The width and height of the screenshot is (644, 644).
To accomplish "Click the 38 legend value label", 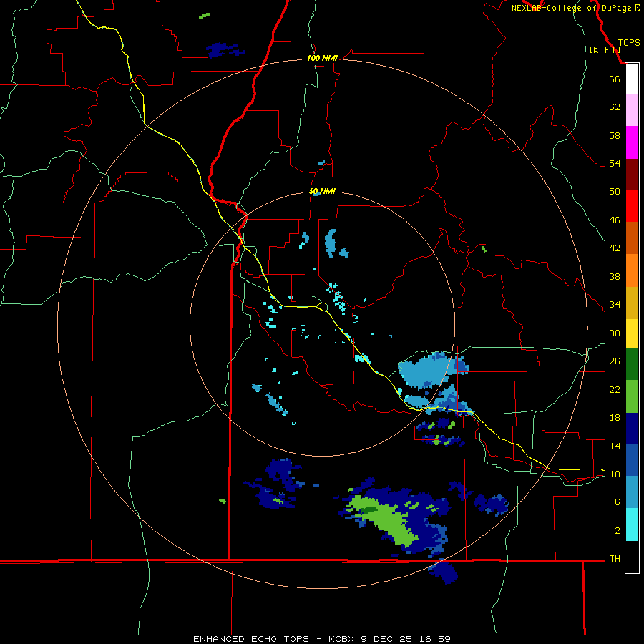I will [615, 276].
